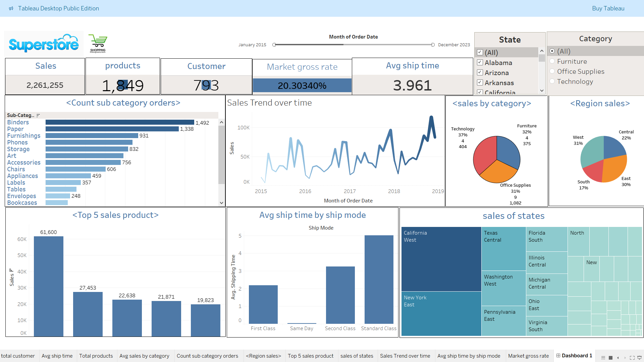Switch to the Market gross rate tab
Screen dimensions: 644x362
(x=528, y=356)
